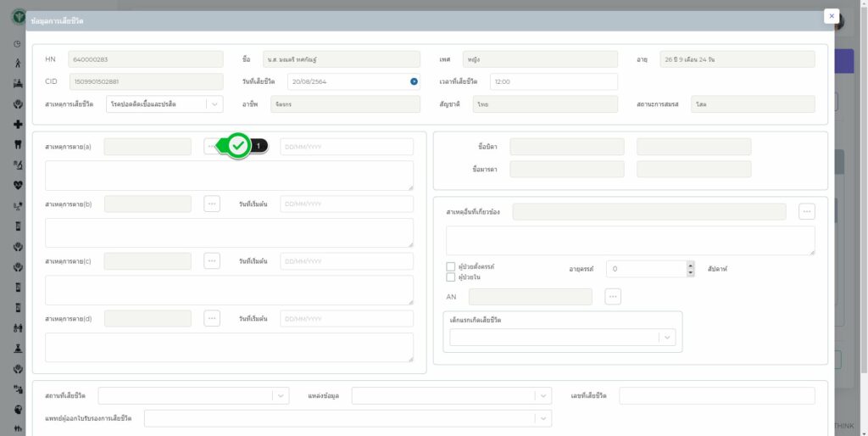
Task: Open the lookup for สาเหตุการตาย(c)
Action: [212, 260]
